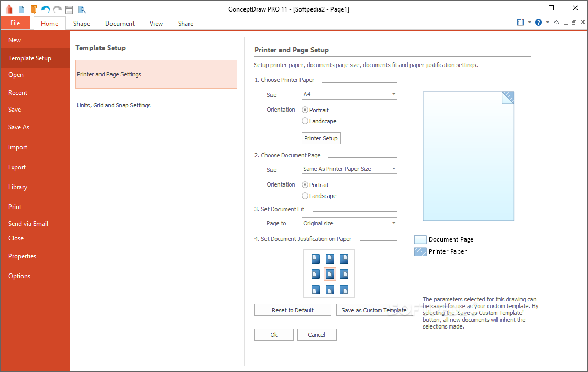
Task: Choose Print in the File sidebar
Action: (x=35, y=207)
